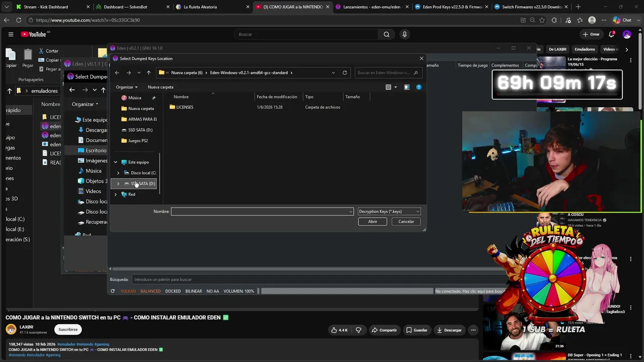Click the Abrir button
Viewport: 644px width, 362px height.
372,222
